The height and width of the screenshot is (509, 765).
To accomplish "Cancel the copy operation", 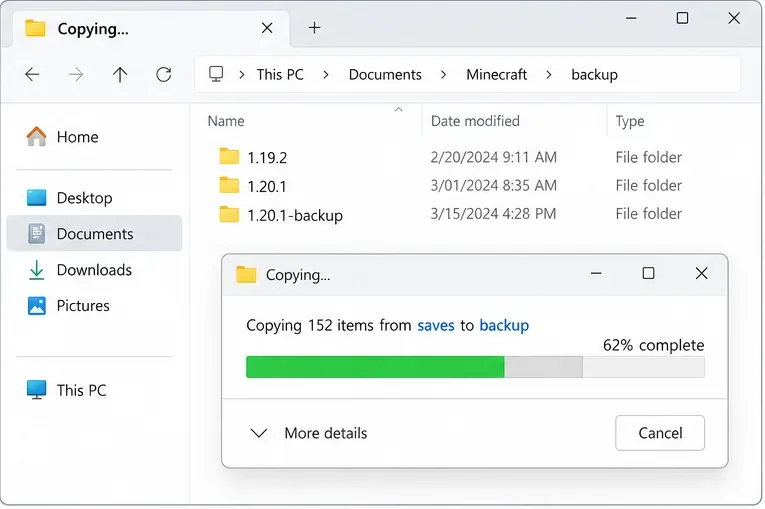I will click(x=660, y=433).
